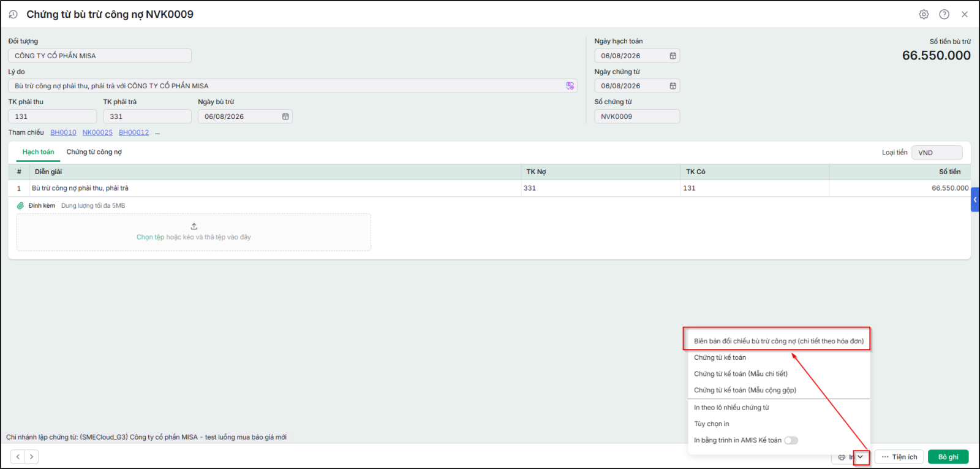Click the Đối tượng field CÔNG TY CỔ PHẦN MISA
The height and width of the screenshot is (469, 980).
click(x=100, y=56)
